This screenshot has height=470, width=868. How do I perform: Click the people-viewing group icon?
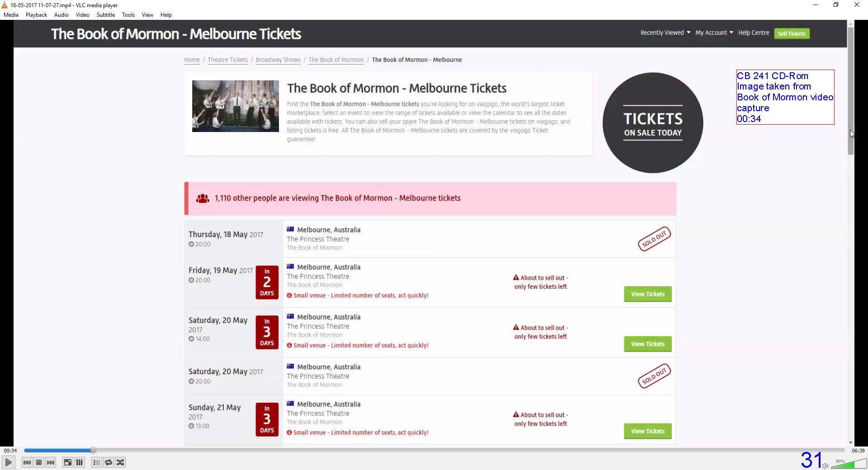coord(203,198)
